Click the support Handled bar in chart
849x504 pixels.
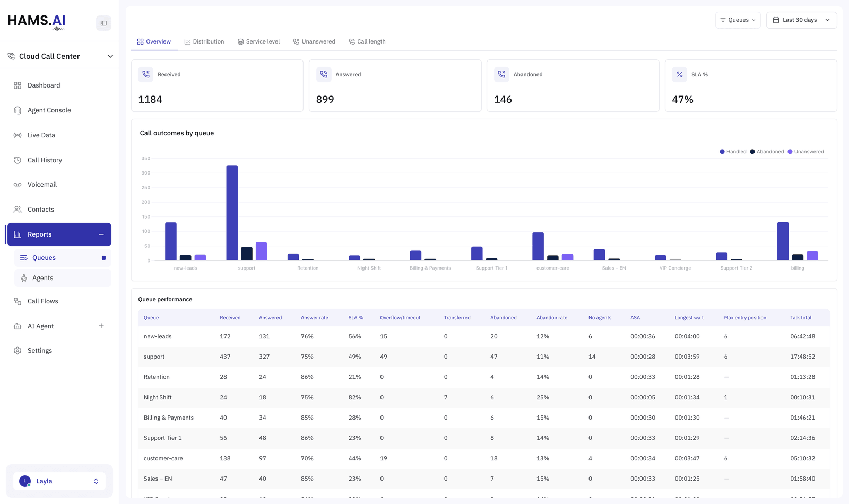(x=232, y=213)
